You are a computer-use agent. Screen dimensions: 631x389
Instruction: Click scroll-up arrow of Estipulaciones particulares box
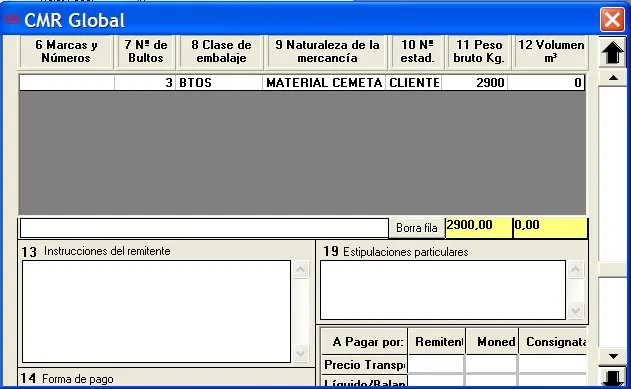(x=575, y=270)
